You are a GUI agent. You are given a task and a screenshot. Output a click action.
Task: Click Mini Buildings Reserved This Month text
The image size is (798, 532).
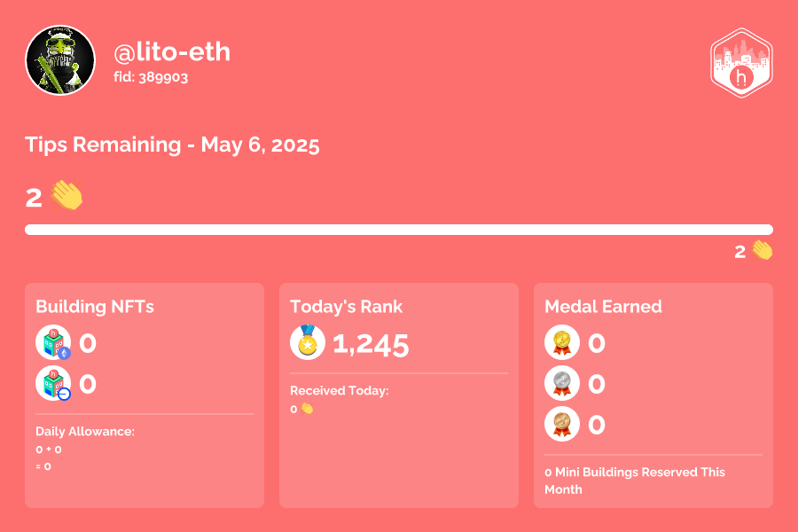(x=635, y=481)
